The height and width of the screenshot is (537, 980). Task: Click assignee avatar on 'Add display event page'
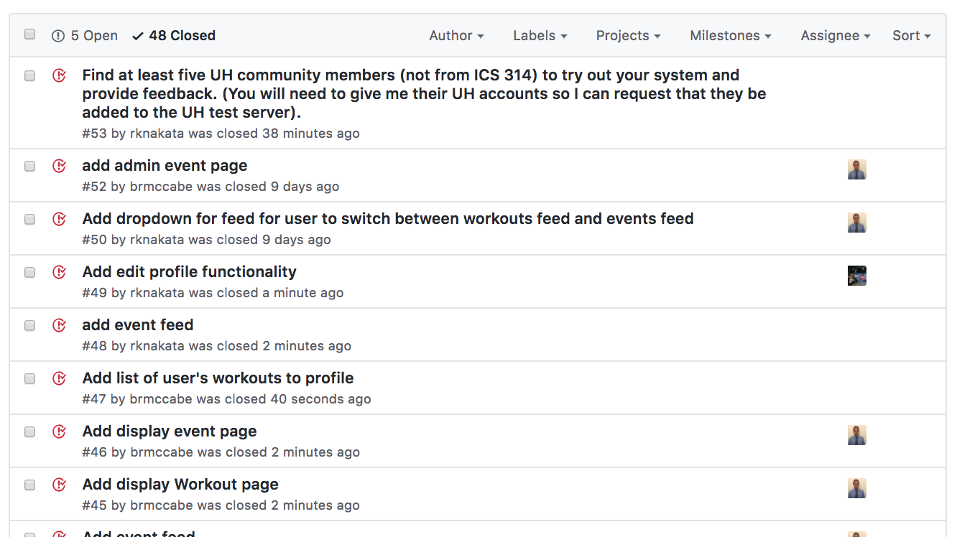point(857,435)
